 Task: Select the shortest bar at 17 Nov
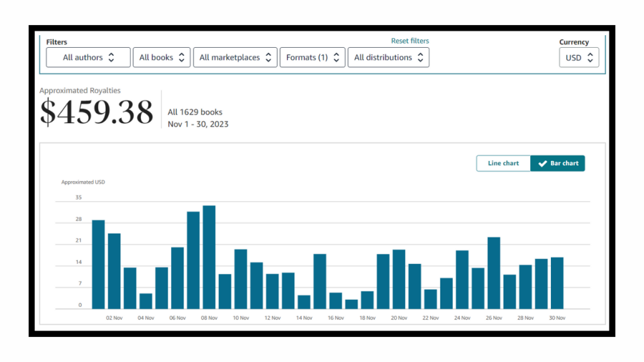click(x=351, y=304)
